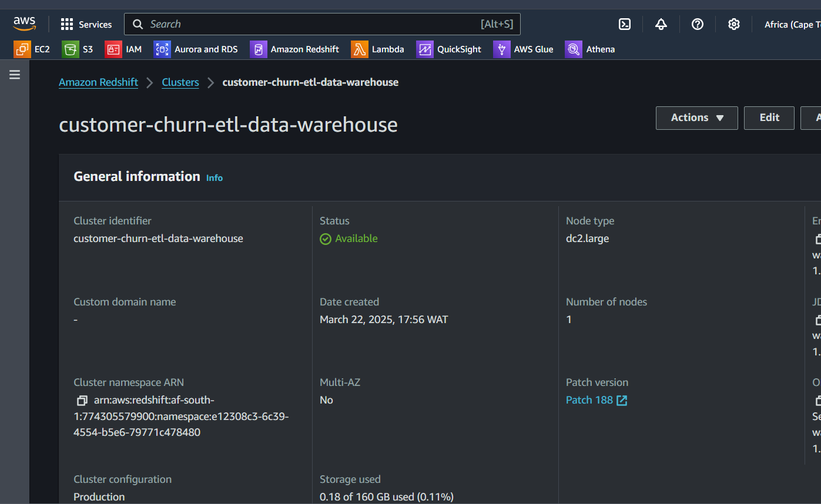Open the QuickSight shortcut icon

point(424,49)
